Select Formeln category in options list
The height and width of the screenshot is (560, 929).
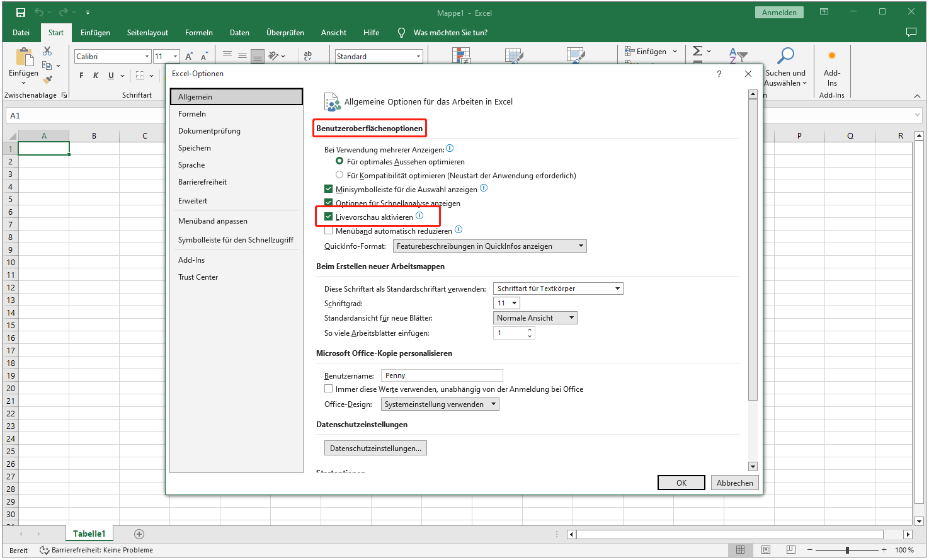236,114
